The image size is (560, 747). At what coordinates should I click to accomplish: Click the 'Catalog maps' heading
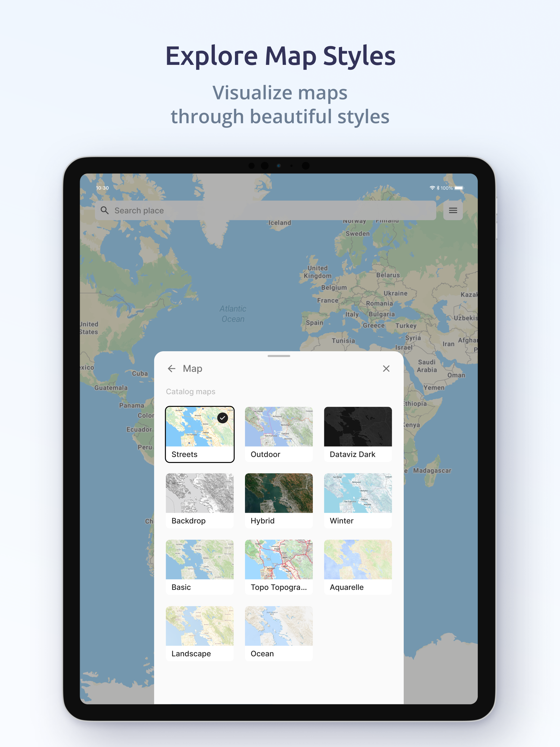[190, 391]
